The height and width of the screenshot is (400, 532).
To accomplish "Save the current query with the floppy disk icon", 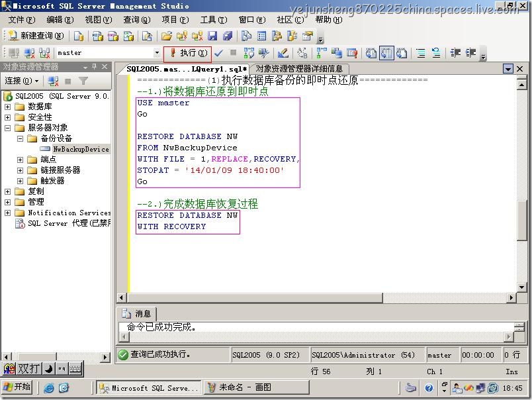I will point(212,36).
